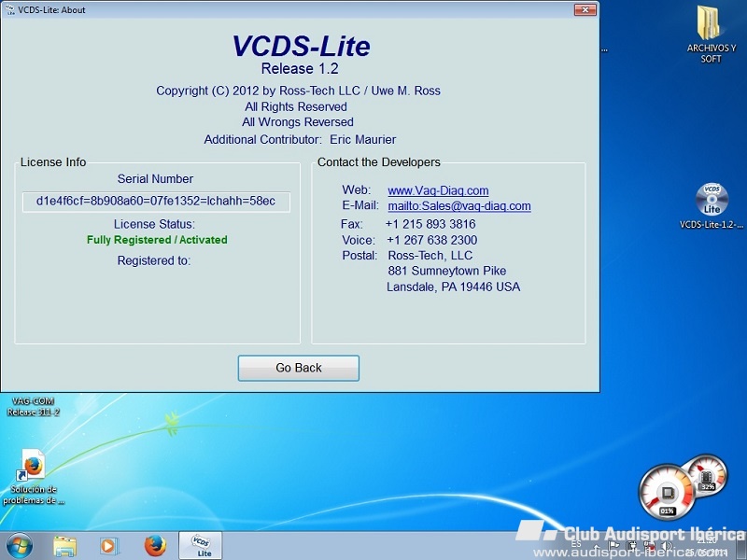Select the VCDS-Lite-1.2 installer desktop icon

coord(712,206)
